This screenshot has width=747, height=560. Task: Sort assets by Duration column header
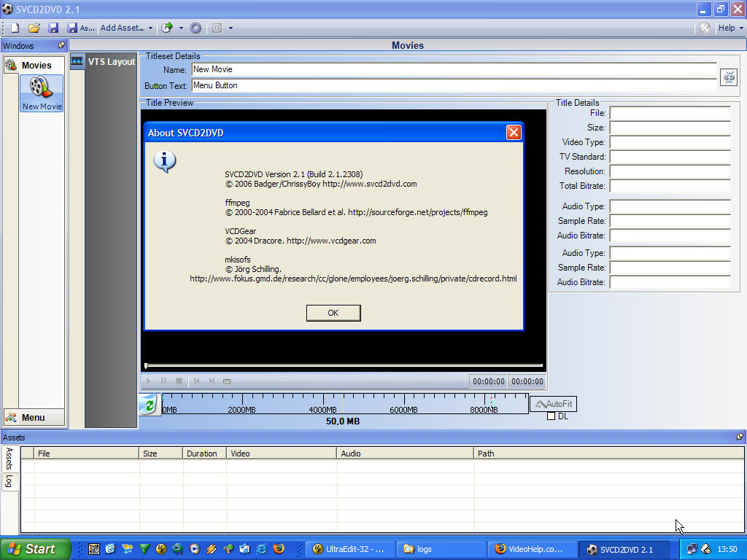[205, 454]
